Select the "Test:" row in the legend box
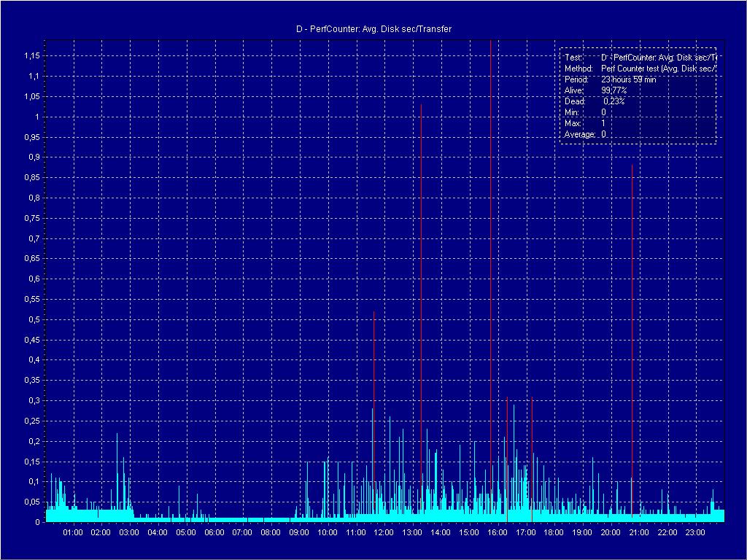 point(640,57)
